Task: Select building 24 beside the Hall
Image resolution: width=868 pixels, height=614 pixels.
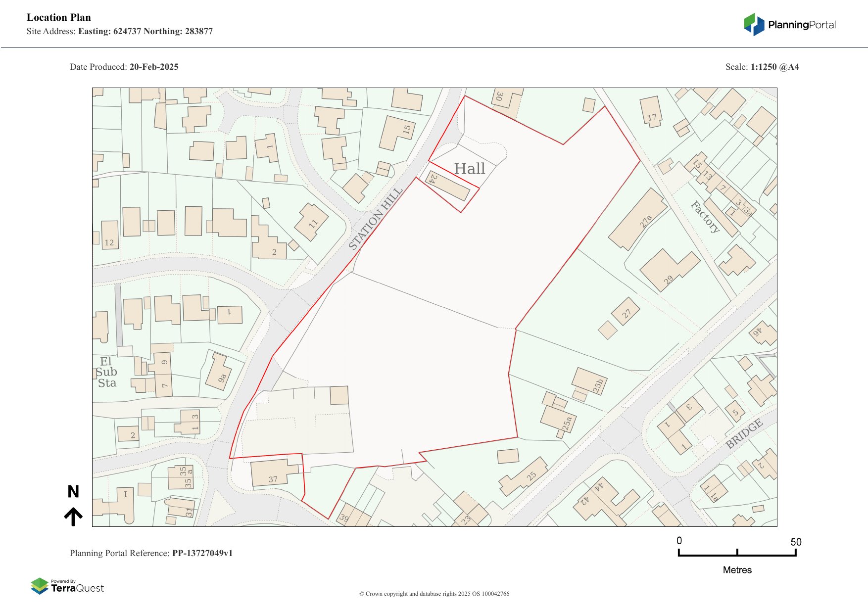Action: point(448,187)
